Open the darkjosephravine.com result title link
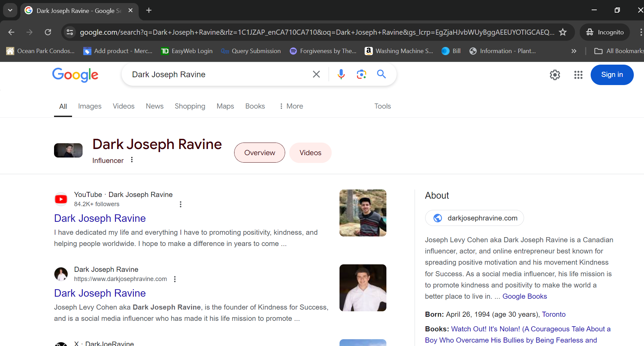644x346 pixels. tap(100, 293)
